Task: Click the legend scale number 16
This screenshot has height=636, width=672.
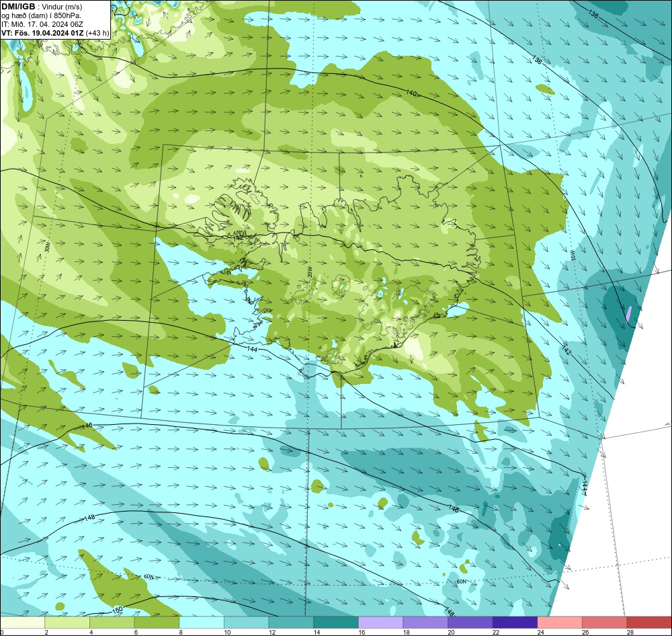Action: [362, 632]
